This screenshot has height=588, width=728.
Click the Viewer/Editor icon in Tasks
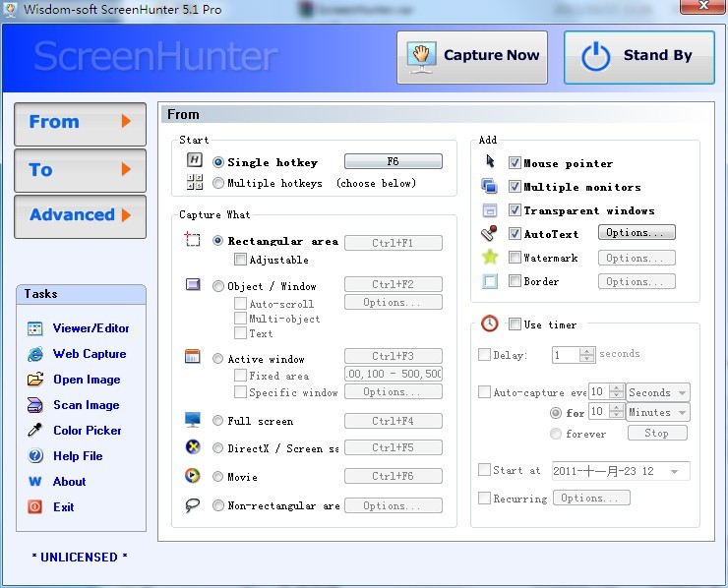pyautogui.click(x=35, y=328)
